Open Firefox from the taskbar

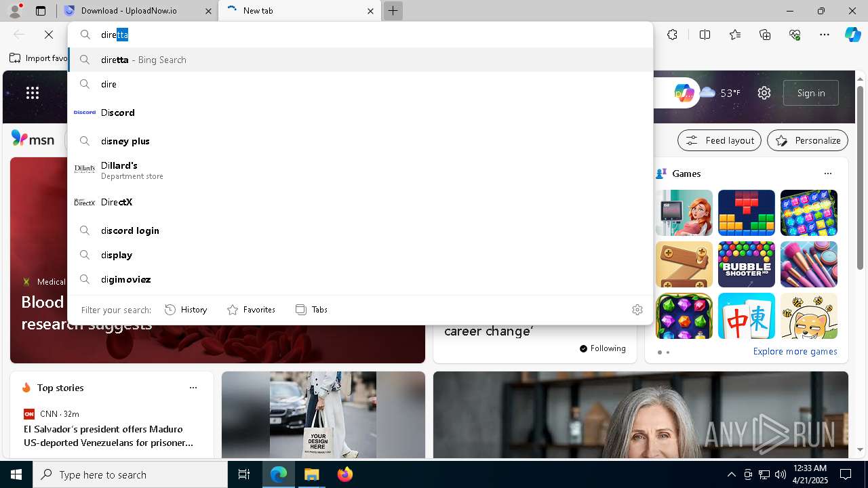coord(344,474)
